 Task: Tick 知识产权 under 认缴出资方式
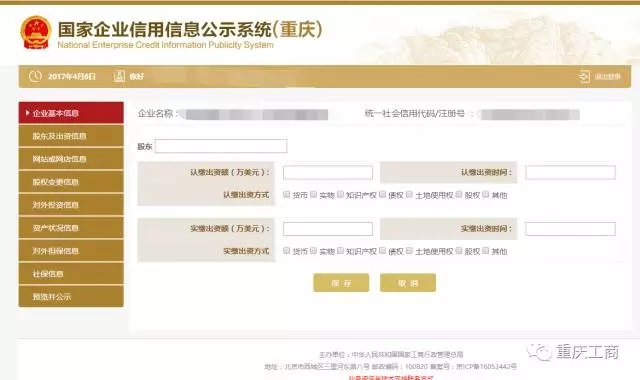tap(340, 194)
